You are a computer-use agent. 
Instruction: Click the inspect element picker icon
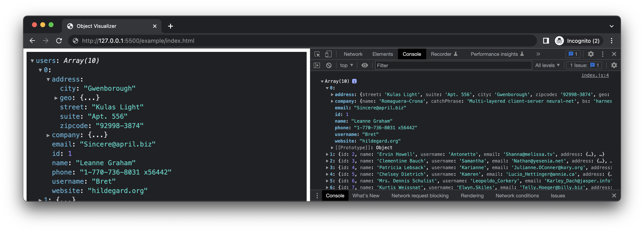coord(317,54)
